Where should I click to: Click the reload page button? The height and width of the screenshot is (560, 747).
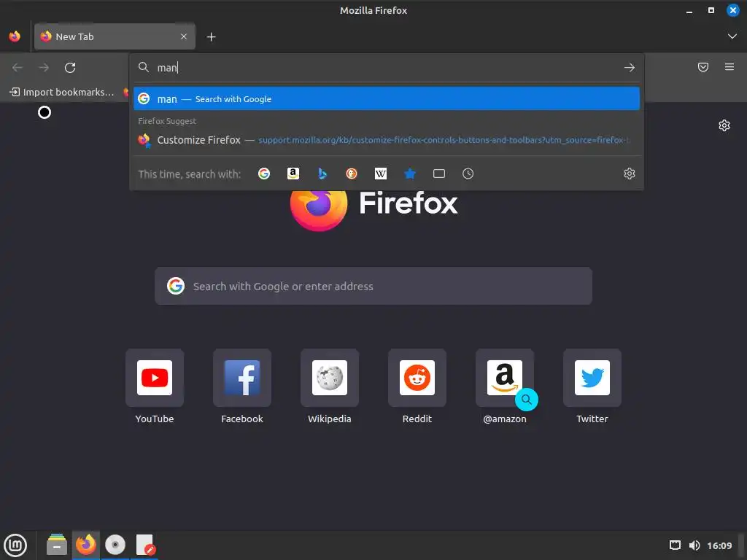click(x=70, y=68)
